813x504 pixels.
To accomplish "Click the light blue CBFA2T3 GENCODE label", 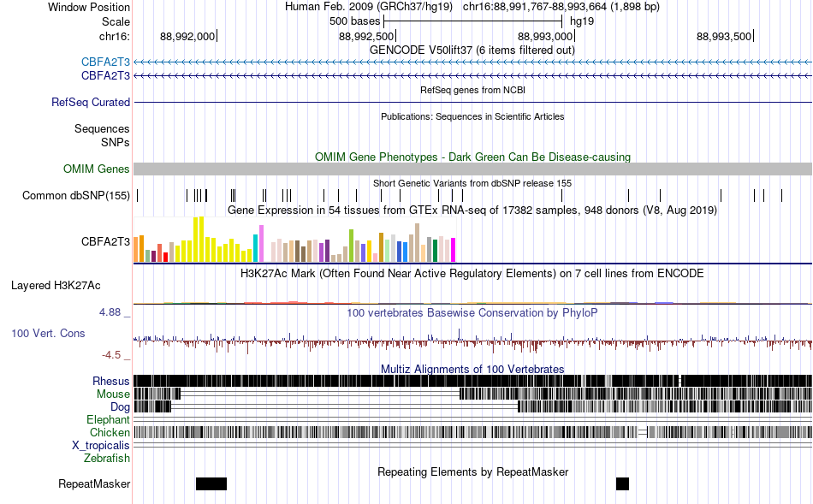I will pos(105,62).
